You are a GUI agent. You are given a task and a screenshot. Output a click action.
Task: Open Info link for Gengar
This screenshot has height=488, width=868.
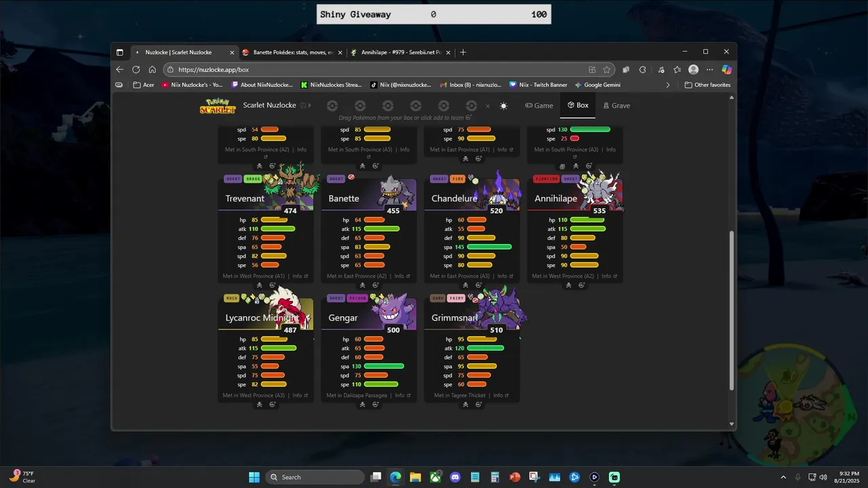[x=402, y=395]
